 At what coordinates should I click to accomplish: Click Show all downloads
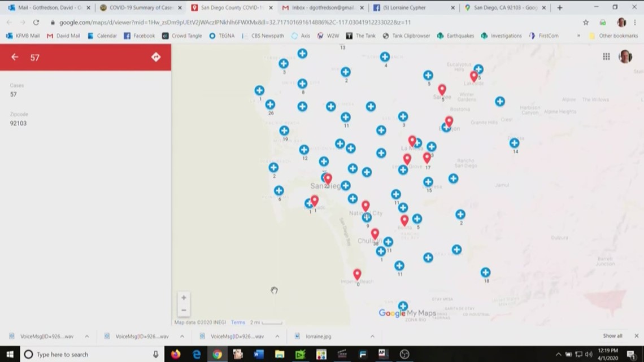612,336
